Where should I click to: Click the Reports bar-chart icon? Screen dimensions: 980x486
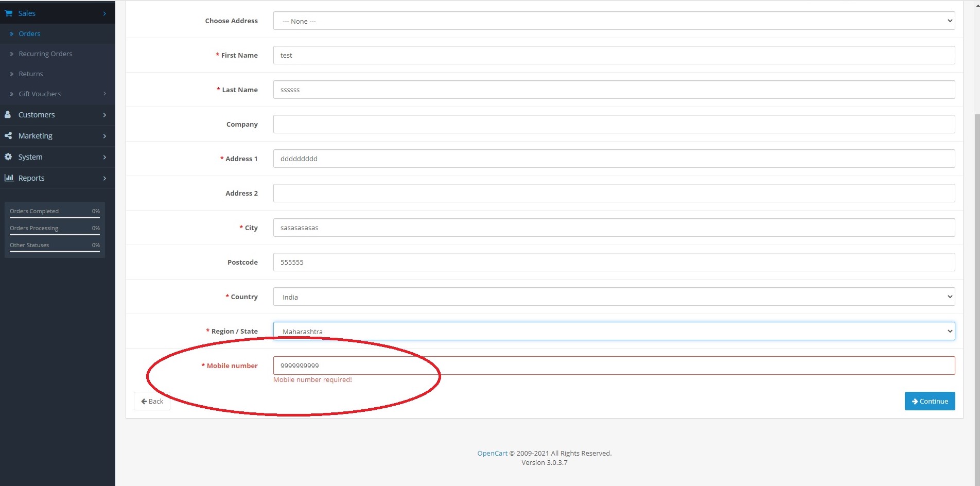pos(8,178)
